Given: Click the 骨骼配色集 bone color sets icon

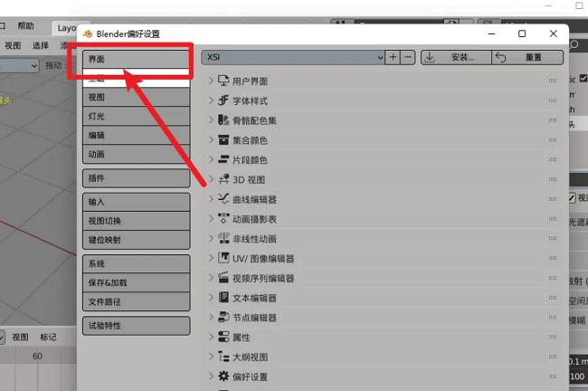Looking at the screenshot, I should point(223,120).
